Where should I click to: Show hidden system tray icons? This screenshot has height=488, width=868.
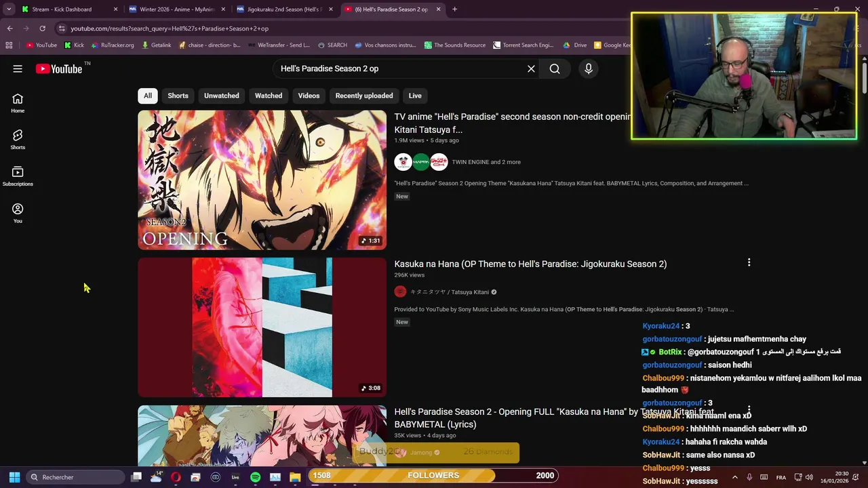pos(734,477)
